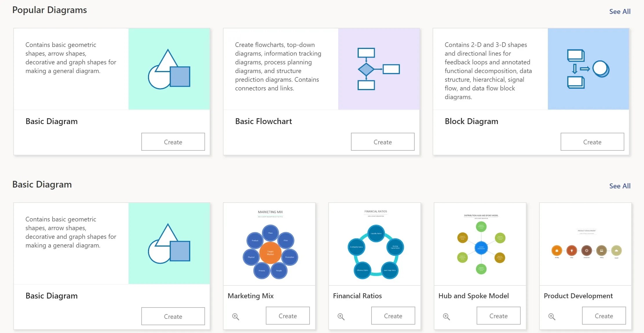Create a Hub and Spoke Model diagram
The height and width of the screenshot is (333, 644).
498,316
